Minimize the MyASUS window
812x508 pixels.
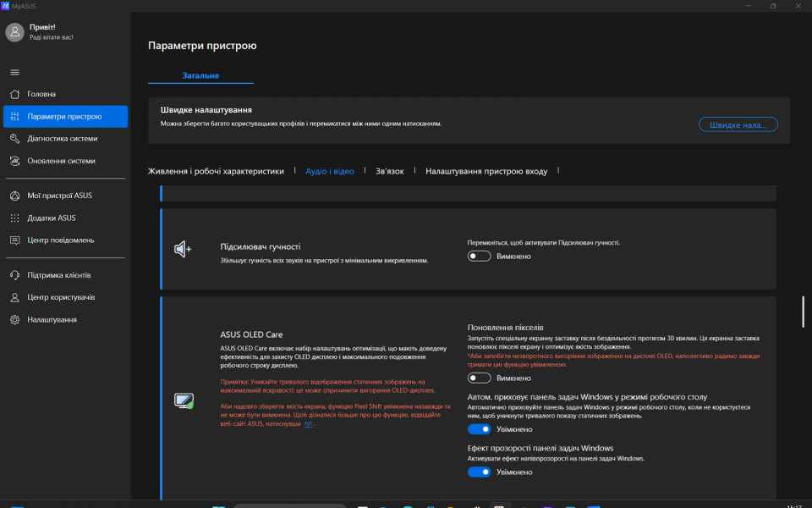click(749, 6)
